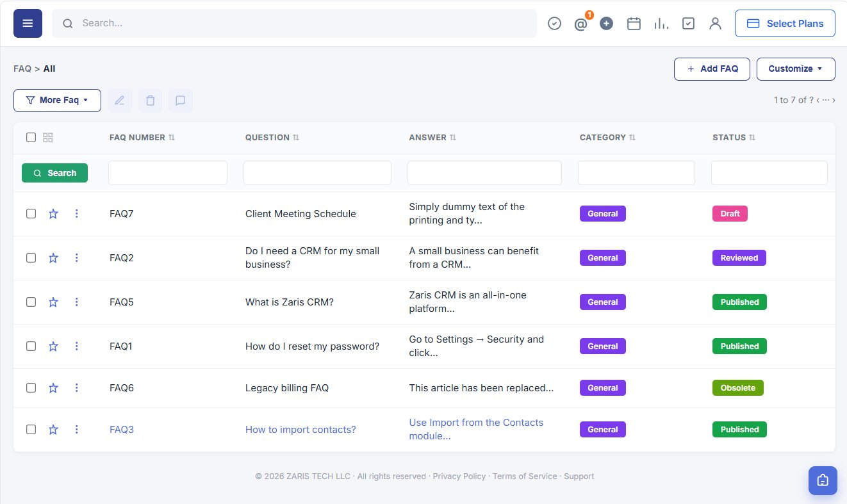847x504 pixels.
Task: Check the FAQ3 row checkbox
Action: click(31, 430)
